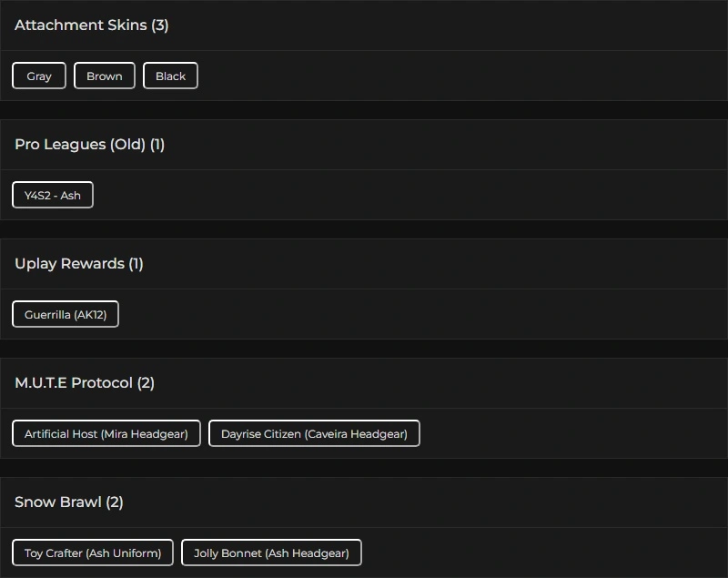The height and width of the screenshot is (578, 728).
Task: Select Dayrise Citizen (Caveira Headgear) tag
Action: point(314,433)
